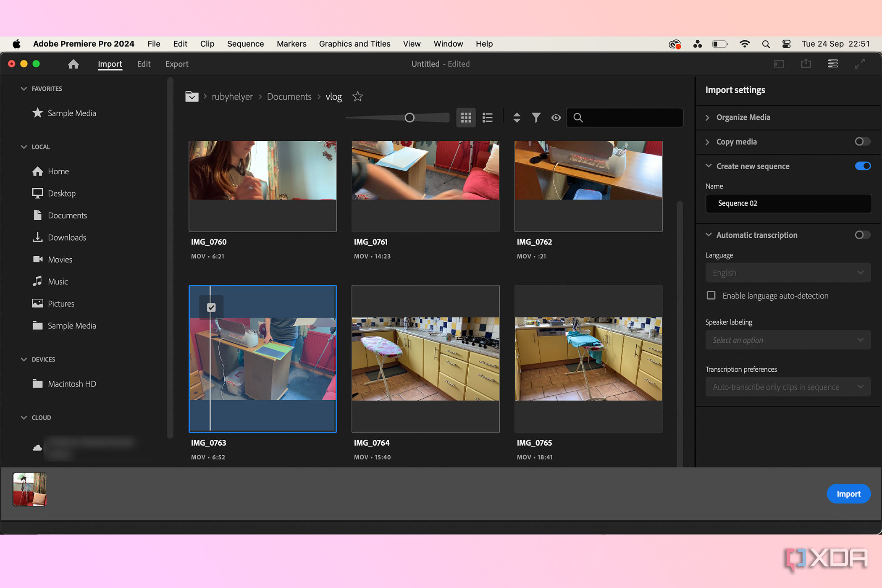Click the Import button
This screenshot has width=882, height=588.
click(x=848, y=494)
